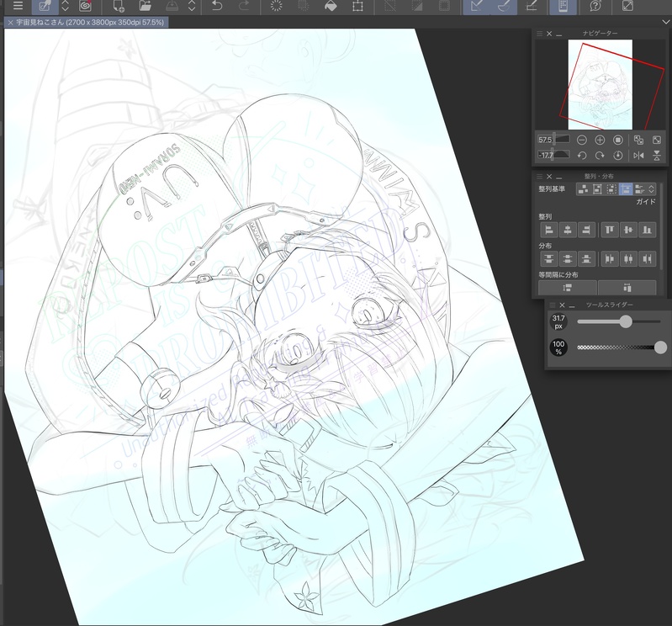Select canvas 整列基準 reference option
This screenshot has height=626, width=672.
point(597,189)
